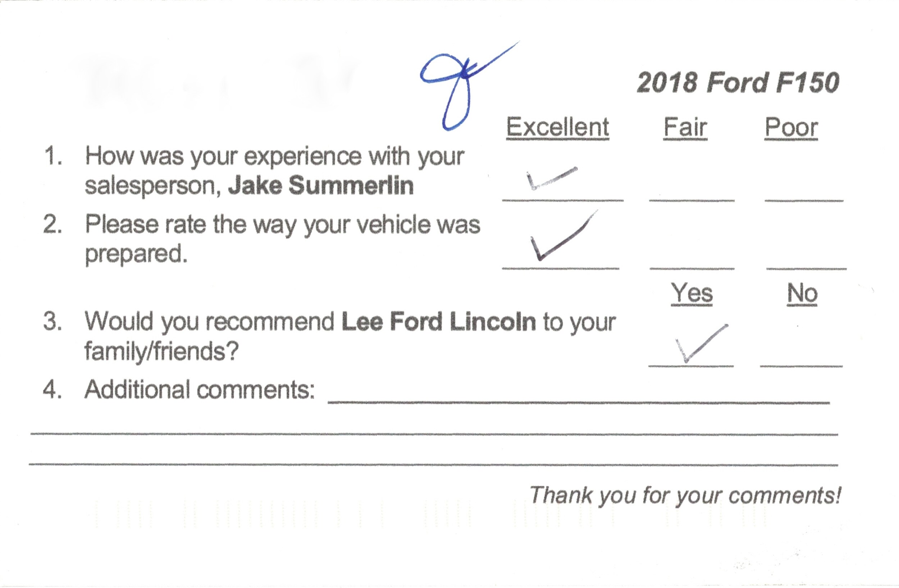This screenshot has width=899, height=588.
Task: Click the 2018 Ford F150 title text
Action: point(738,83)
